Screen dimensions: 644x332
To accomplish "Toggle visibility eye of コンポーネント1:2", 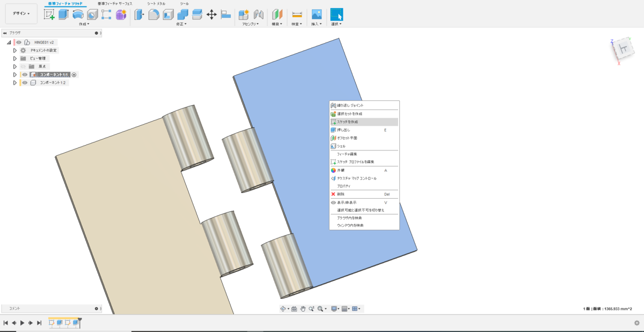I will click(25, 83).
